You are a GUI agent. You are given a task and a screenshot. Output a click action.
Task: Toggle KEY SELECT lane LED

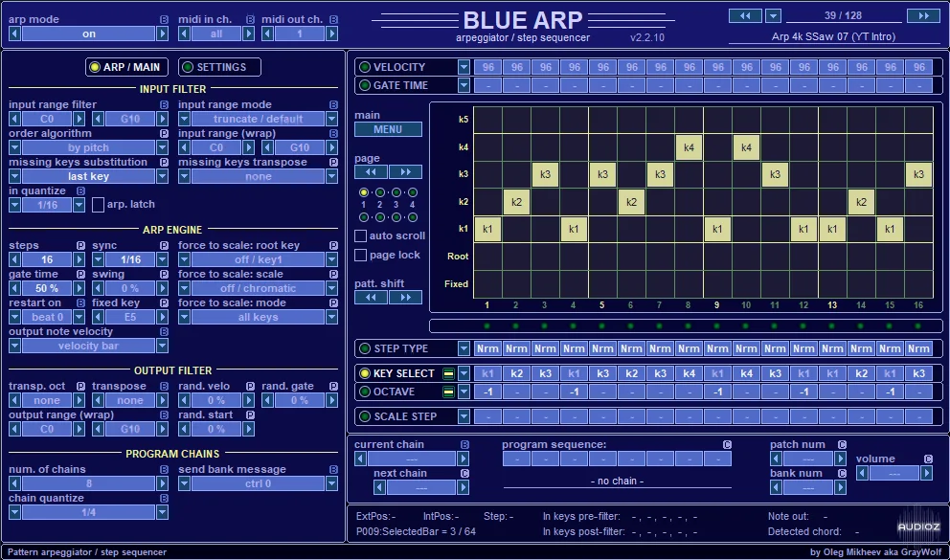click(365, 373)
